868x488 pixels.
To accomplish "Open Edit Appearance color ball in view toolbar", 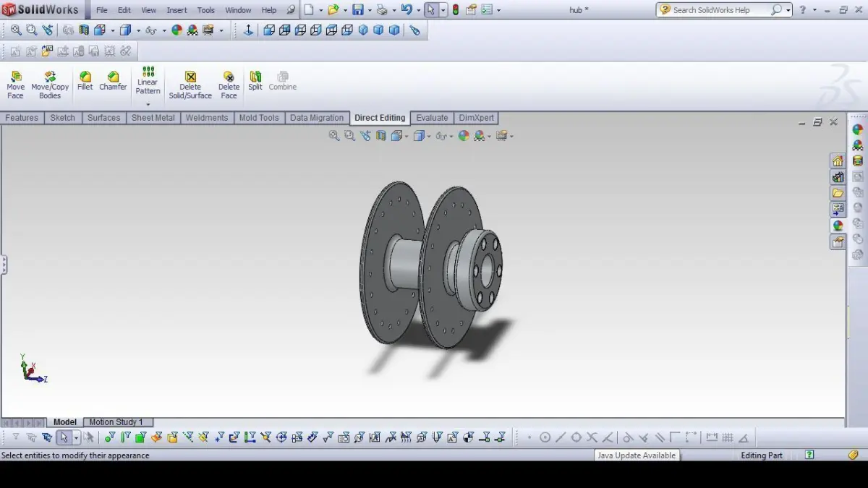I will pos(464,135).
